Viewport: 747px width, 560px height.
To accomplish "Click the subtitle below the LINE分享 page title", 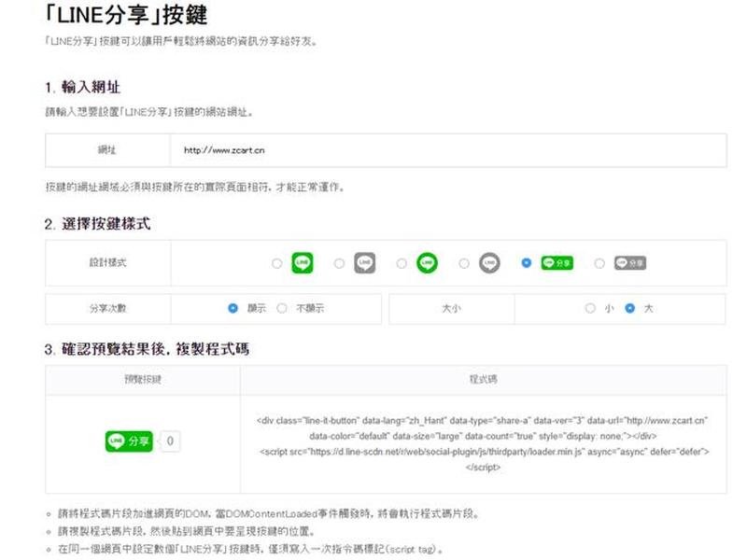I will 181,41.
